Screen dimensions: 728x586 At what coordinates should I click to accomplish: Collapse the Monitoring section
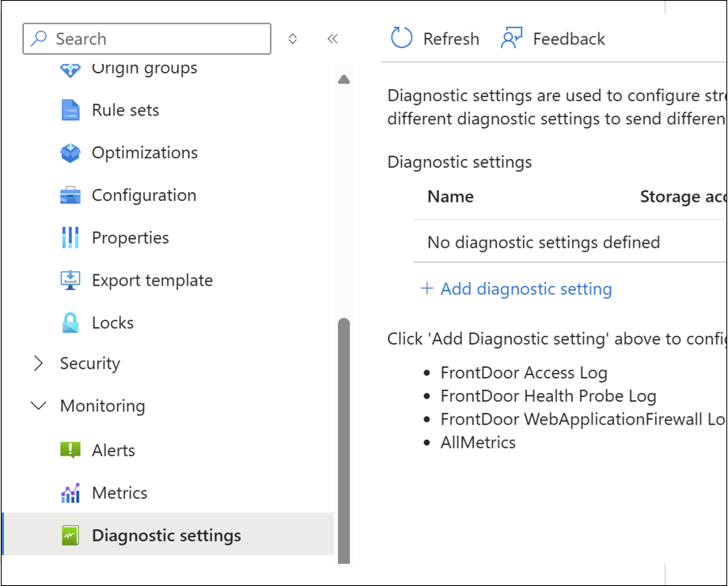coord(38,406)
